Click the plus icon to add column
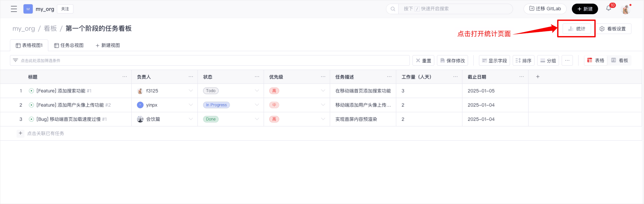Screen dimensions: 644x204 click(538, 77)
